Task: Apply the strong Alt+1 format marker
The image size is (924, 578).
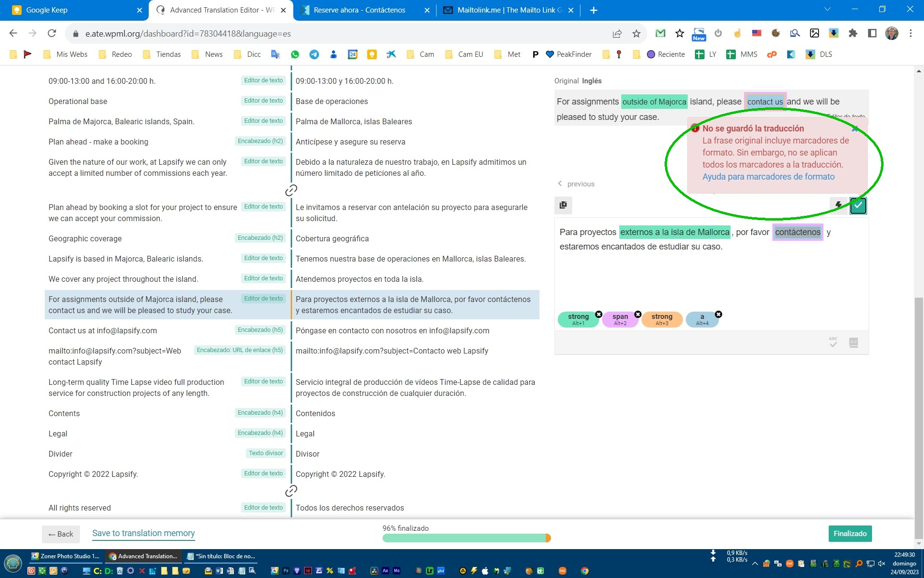Action: [578, 319]
